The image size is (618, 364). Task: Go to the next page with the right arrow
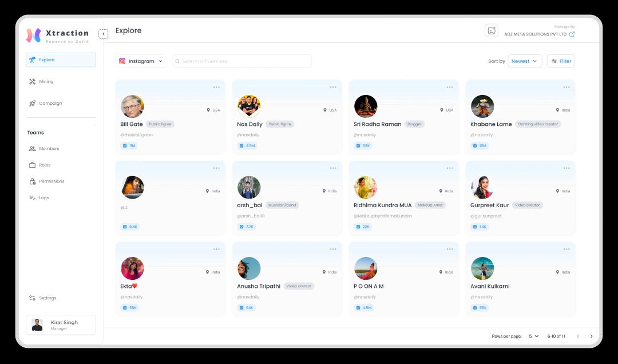[x=591, y=337]
